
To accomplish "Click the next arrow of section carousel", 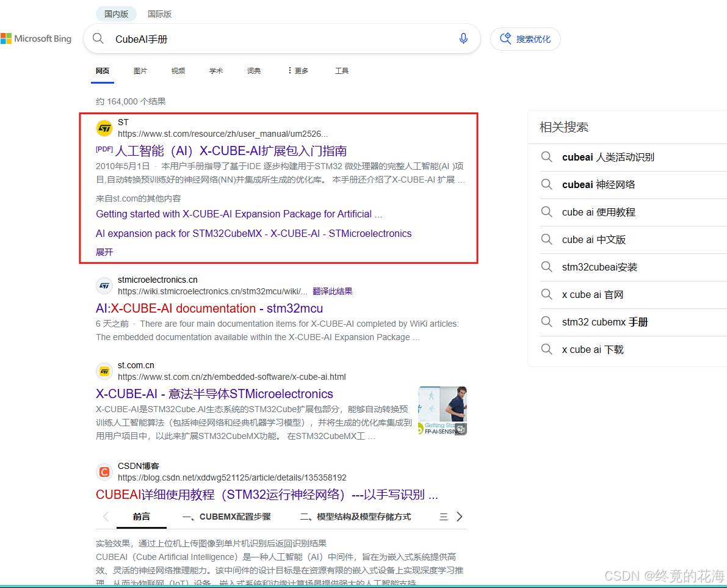I will point(460,517).
